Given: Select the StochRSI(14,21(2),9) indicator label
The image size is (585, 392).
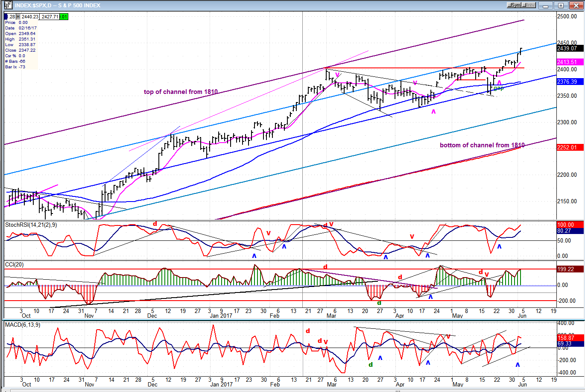Looking at the screenshot, I should pos(31,225).
